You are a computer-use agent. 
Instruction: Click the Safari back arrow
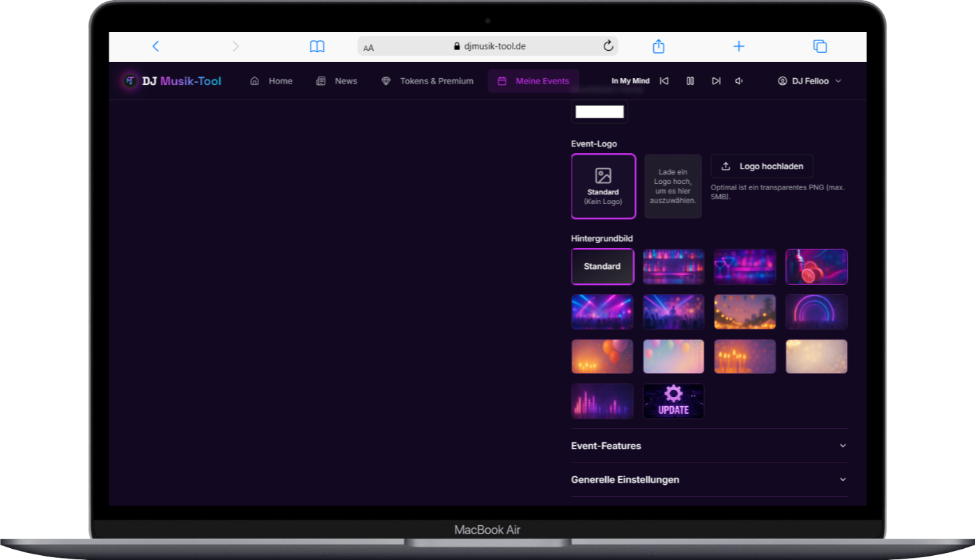click(x=155, y=47)
